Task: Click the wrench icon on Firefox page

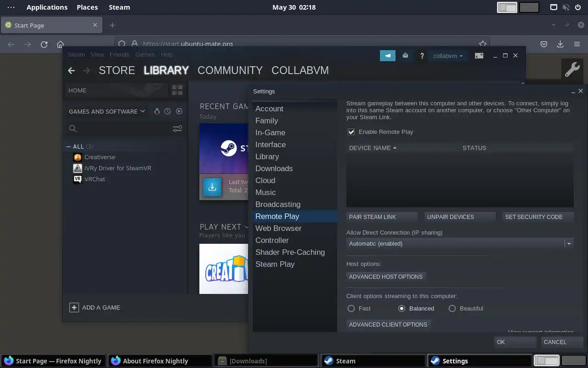Action: (x=572, y=69)
